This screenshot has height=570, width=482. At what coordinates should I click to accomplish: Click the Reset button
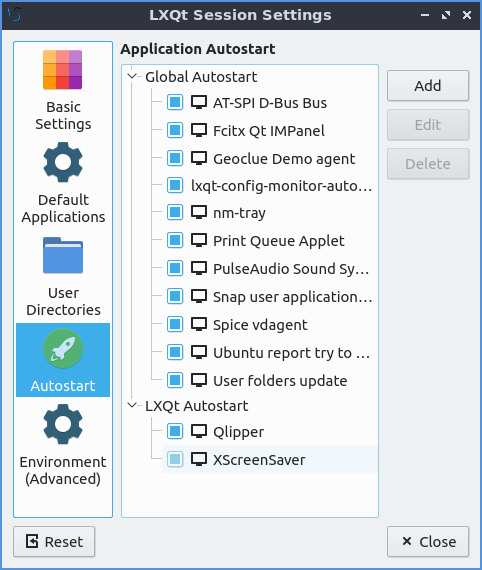(54, 542)
